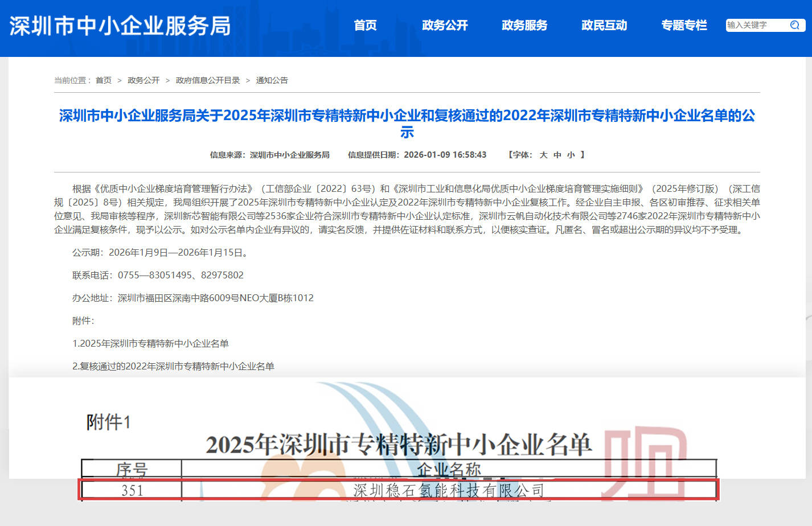
Task: Set font size to 大
Action: pyautogui.click(x=543, y=155)
